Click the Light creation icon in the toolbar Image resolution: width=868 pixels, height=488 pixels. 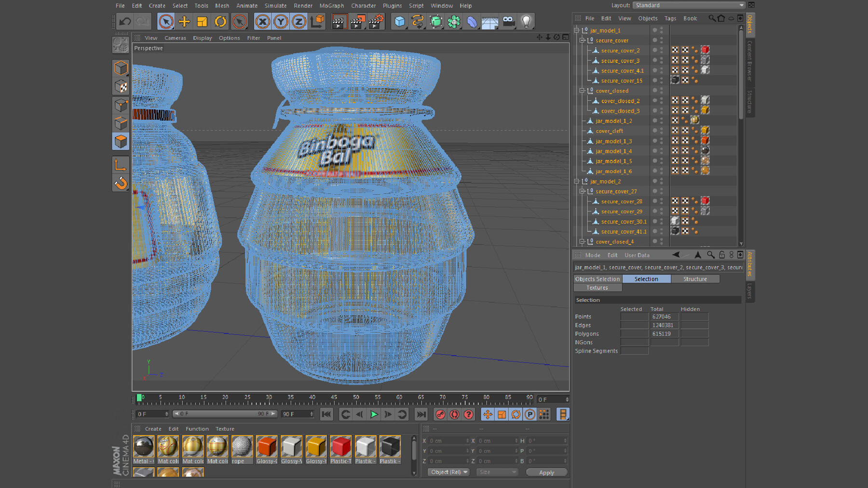[x=526, y=21]
